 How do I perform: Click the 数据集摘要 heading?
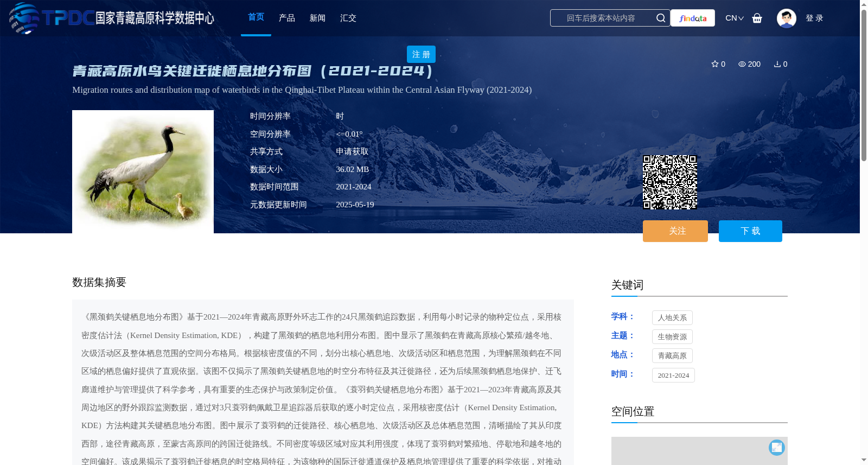point(99,282)
